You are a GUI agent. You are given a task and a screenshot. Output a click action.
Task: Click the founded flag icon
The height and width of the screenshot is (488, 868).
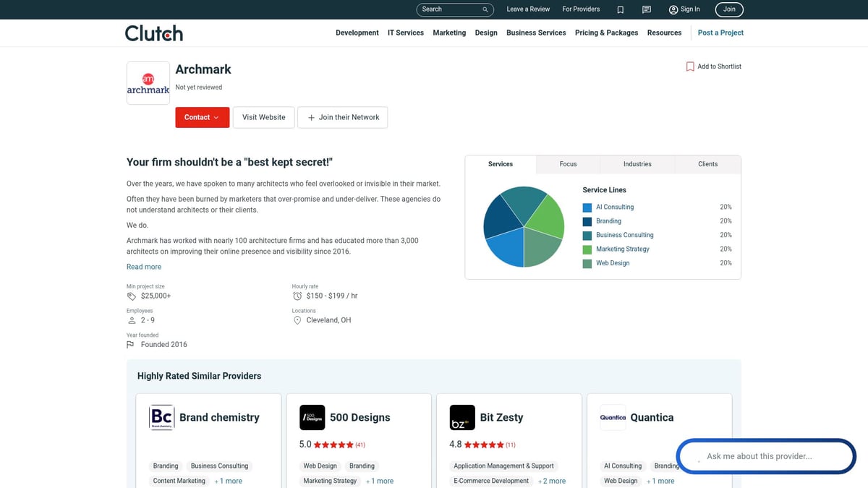(131, 345)
